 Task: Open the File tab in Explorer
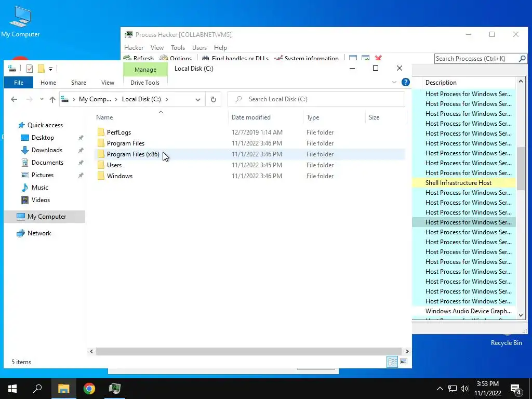click(x=19, y=83)
